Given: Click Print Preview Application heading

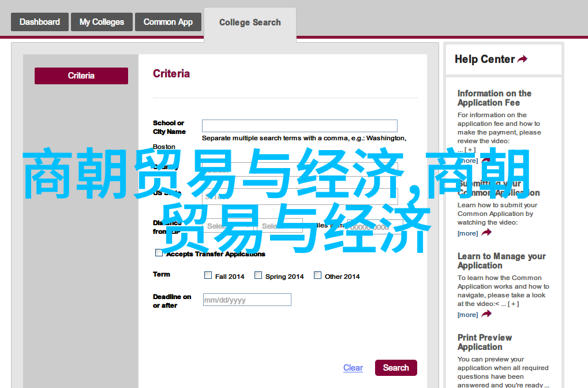Looking at the screenshot, I should 485,342.
